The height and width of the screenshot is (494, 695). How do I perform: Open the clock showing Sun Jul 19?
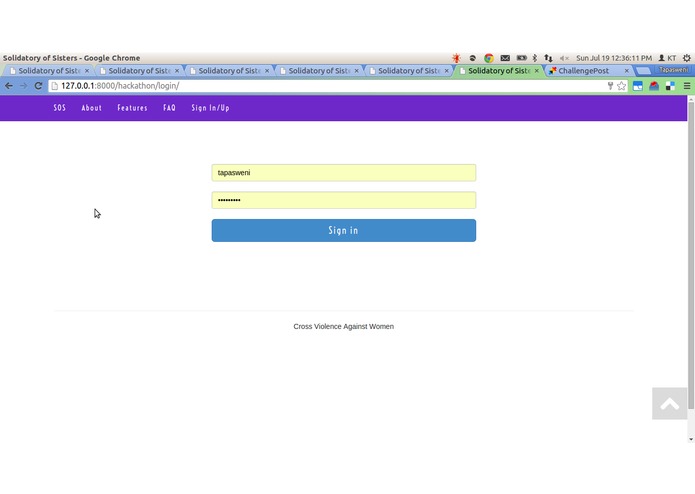[x=614, y=58]
